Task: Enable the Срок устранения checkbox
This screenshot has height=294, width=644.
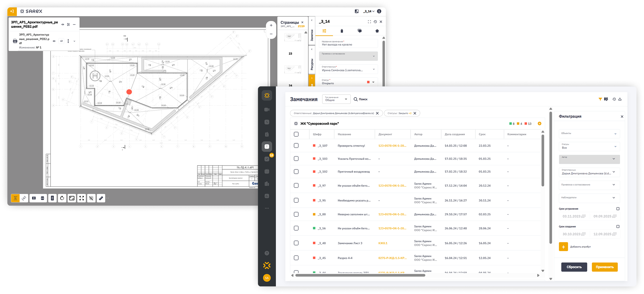Action: (x=618, y=209)
